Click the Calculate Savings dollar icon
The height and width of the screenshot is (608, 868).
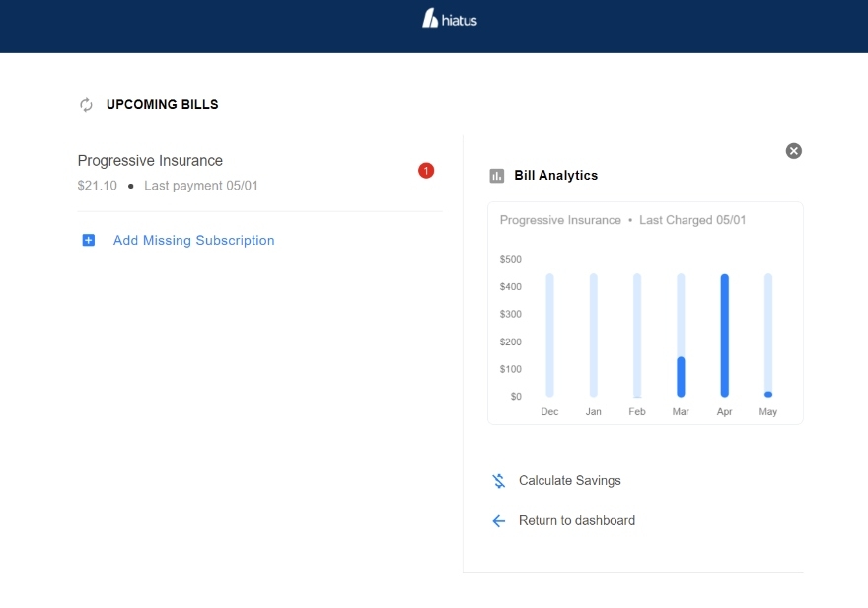pos(499,480)
